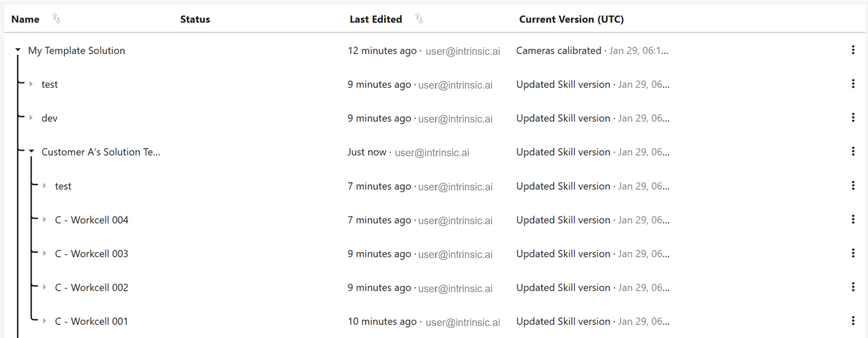Open more options menu for C - Workcell 004
The image size is (868, 338).
(853, 220)
